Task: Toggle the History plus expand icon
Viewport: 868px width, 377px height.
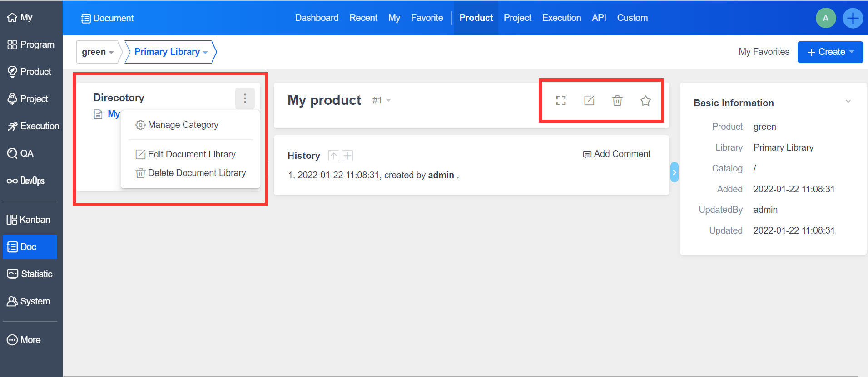Action: pyautogui.click(x=347, y=156)
